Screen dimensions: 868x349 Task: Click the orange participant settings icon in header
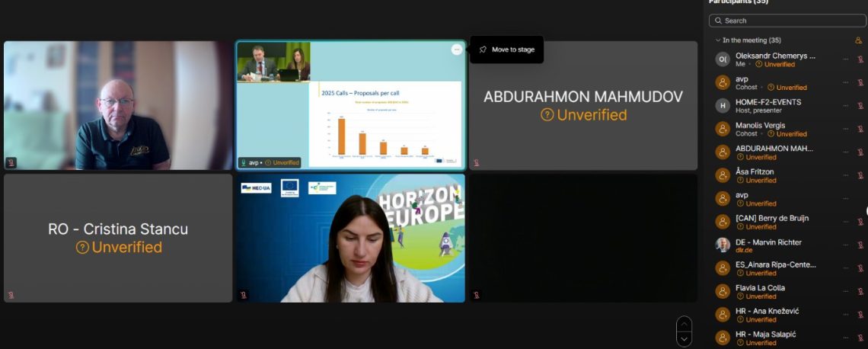[x=859, y=40]
